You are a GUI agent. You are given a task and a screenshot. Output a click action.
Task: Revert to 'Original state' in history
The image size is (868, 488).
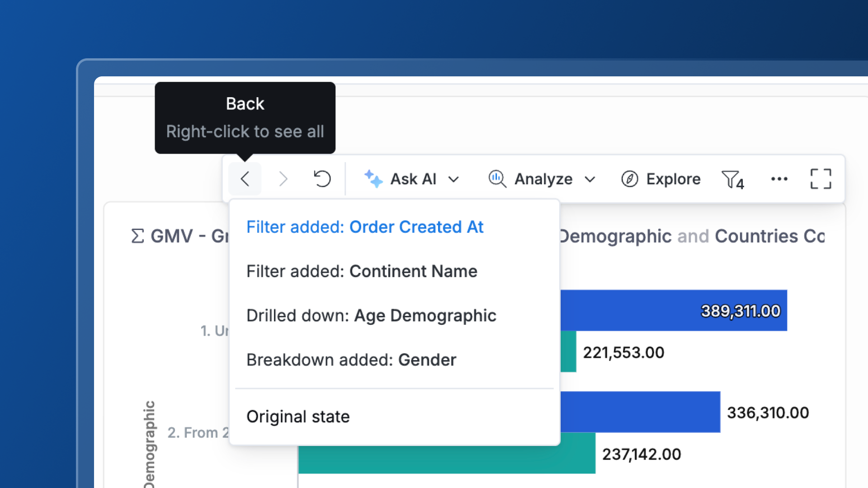click(x=298, y=416)
